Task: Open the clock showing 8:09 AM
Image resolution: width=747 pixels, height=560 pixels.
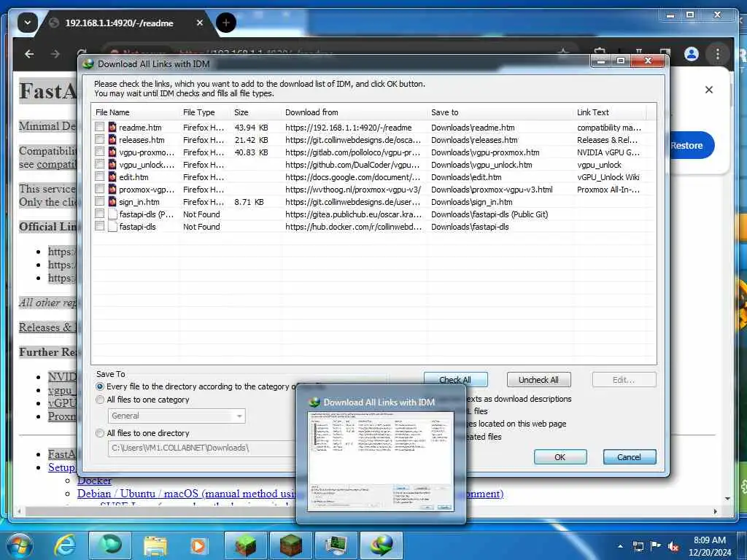Action: click(x=710, y=546)
